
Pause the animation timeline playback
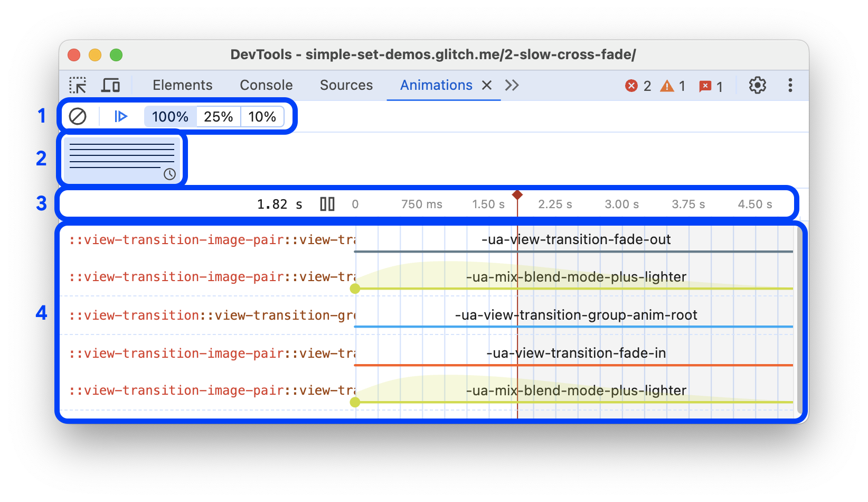click(327, 203)
